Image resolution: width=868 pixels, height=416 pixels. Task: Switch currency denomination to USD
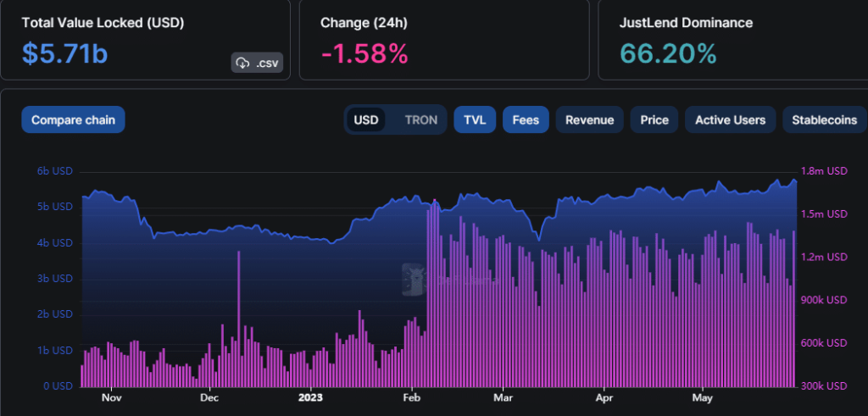pos(366,119)
